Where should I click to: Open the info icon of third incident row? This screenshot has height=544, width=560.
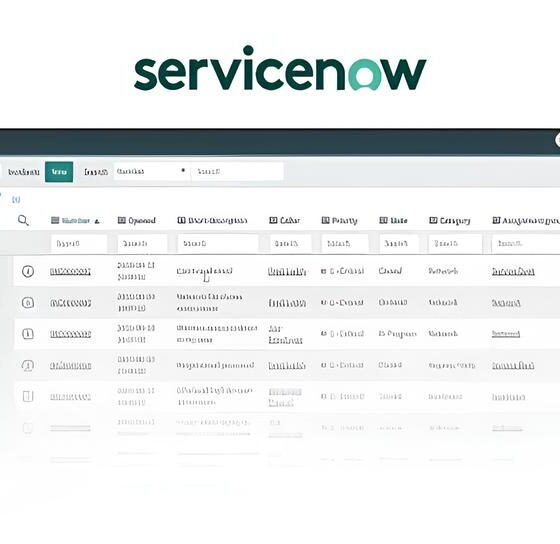[28, 334]
